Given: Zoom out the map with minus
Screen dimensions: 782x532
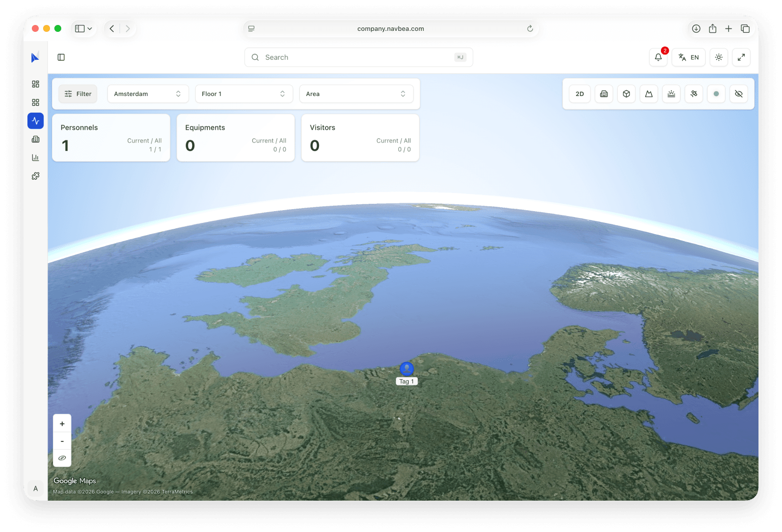Looking at the screenshot, I should pos(62,441).
